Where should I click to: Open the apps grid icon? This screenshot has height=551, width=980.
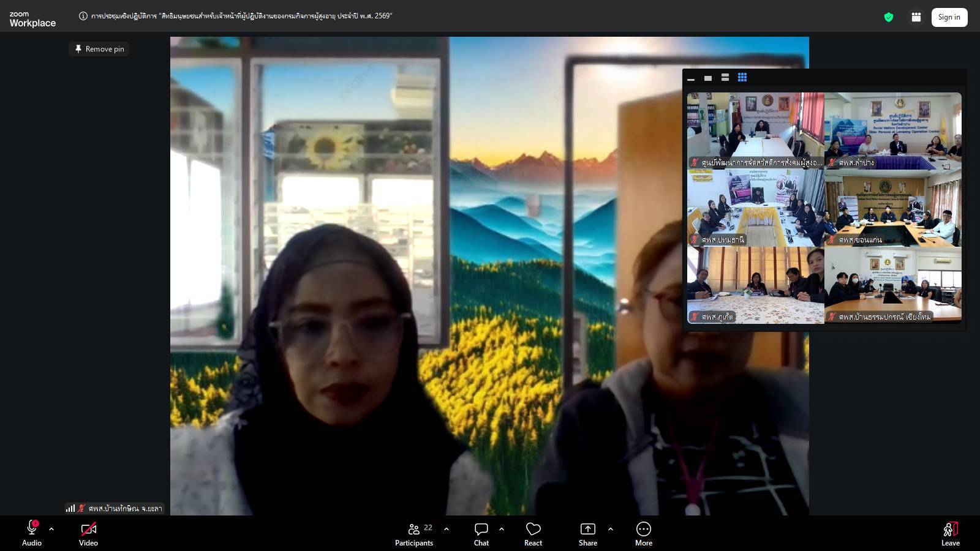coord(916,17)
